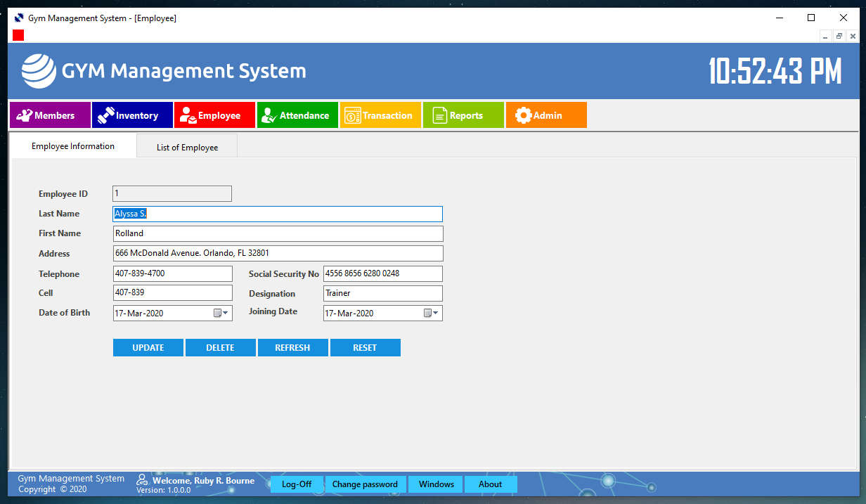Click the Cell input field
The height and width of the screenshot is (504, 866).
click(173, 292)
